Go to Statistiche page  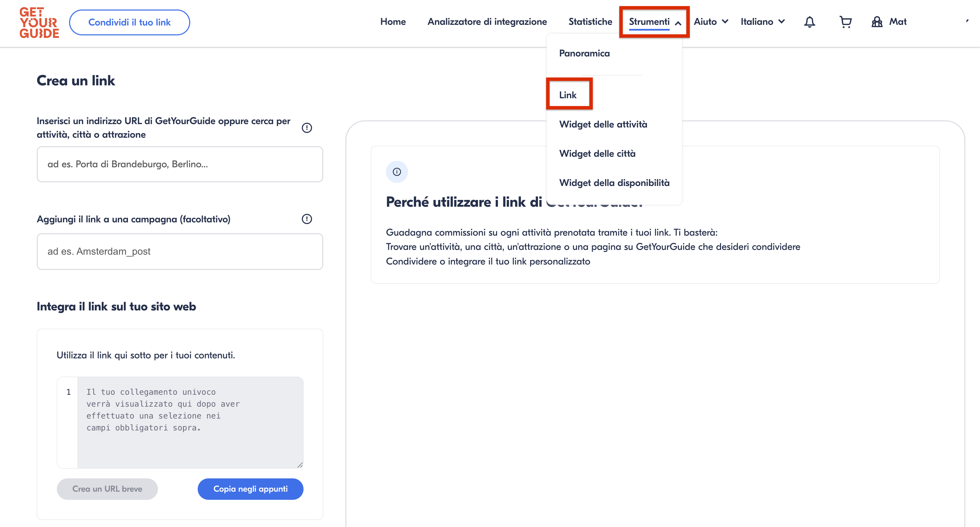(590, 22)
